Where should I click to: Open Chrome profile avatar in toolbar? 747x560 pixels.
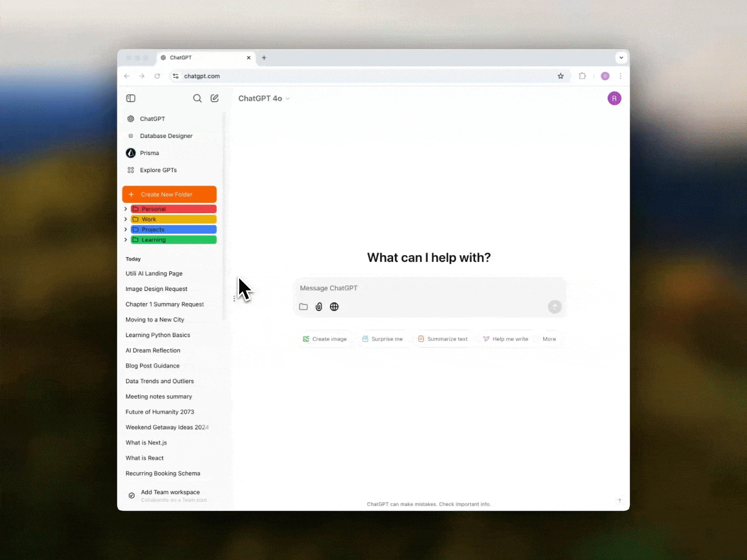pos(605,76)
